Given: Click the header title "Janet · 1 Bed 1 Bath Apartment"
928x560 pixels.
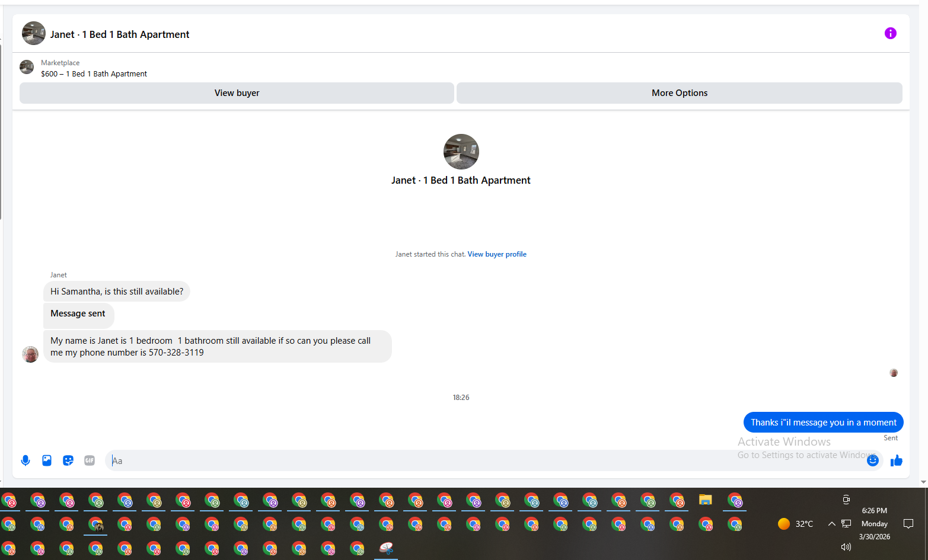Looking at the screenshot, I should coord(120,34).
